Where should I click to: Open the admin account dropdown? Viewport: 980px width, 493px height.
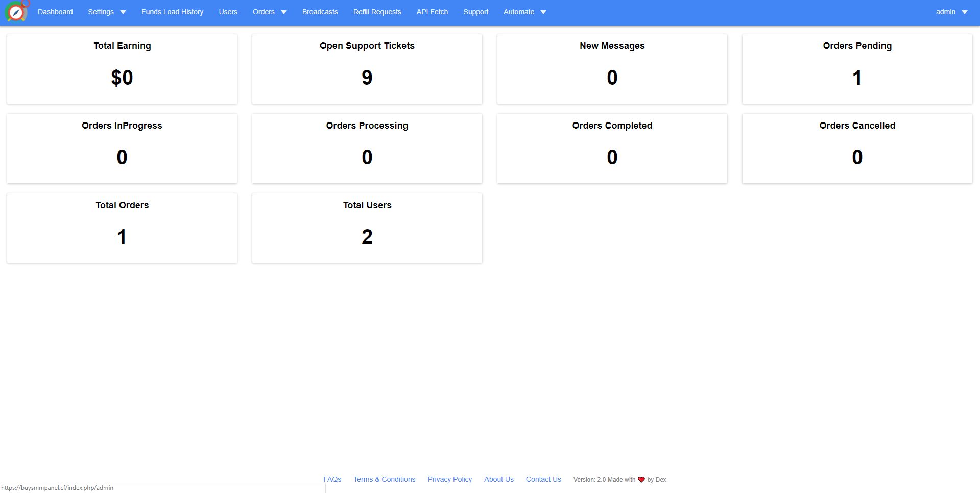pos(951,12)
